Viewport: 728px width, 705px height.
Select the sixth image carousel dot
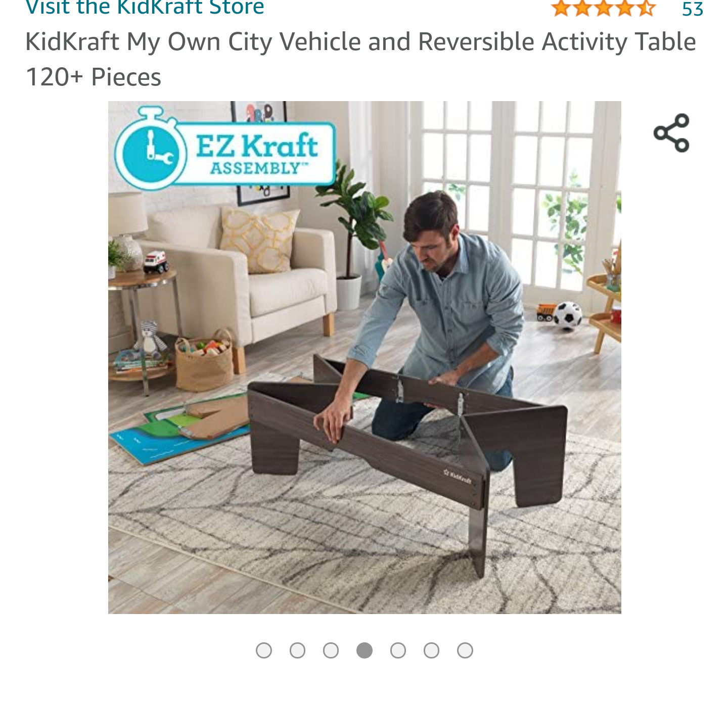pyautogui.click(x=431, y=650)
